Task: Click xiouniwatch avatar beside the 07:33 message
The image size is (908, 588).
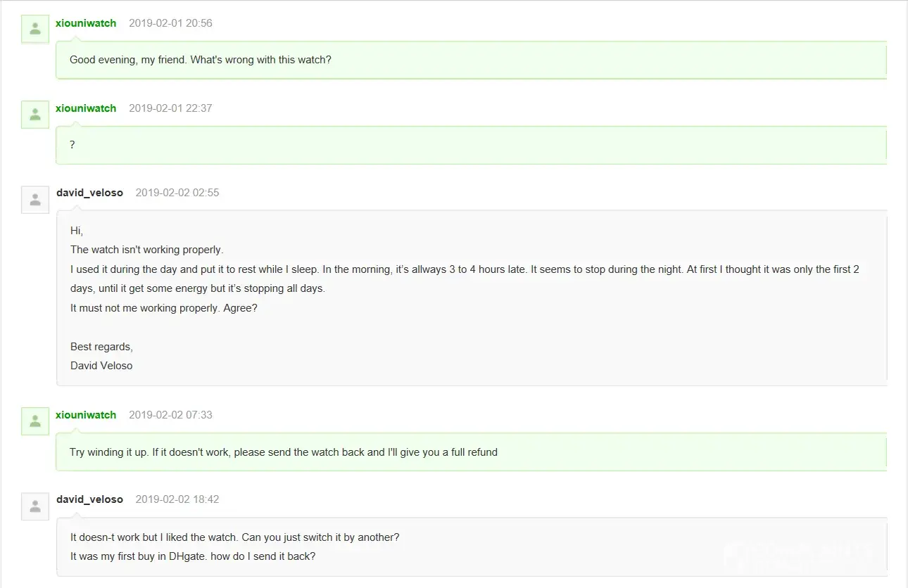Action: (x=35, y=421)
